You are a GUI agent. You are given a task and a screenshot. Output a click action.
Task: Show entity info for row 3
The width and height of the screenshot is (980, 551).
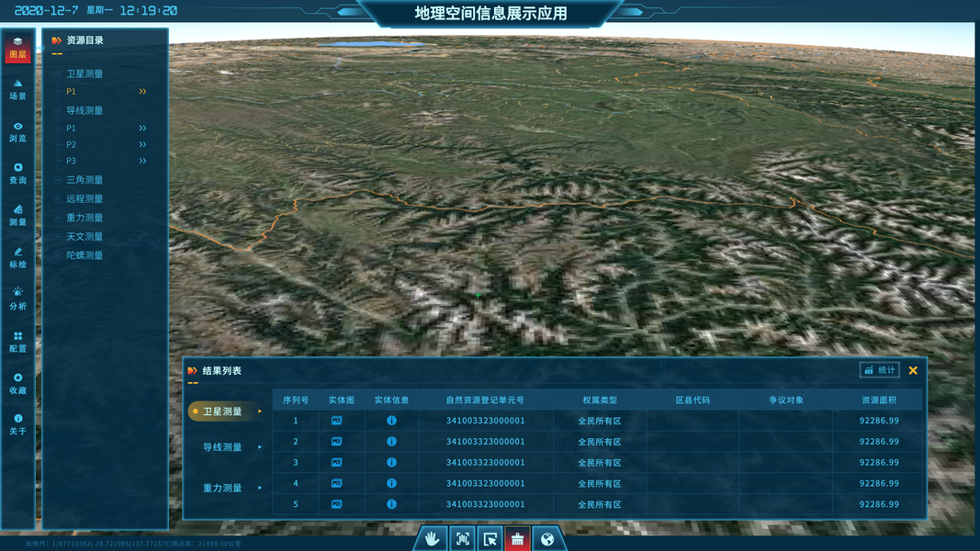pyautogui.click(x=391, y=463)
